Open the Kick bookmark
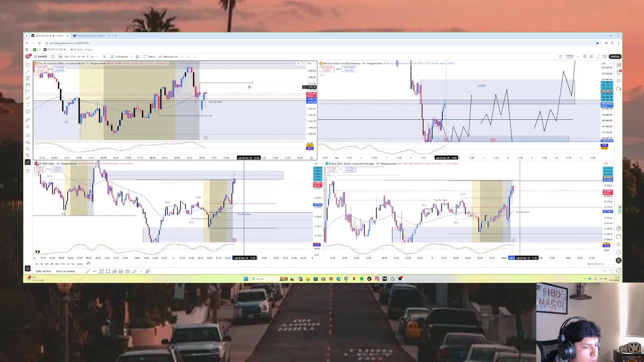 (x=37, y=49)
